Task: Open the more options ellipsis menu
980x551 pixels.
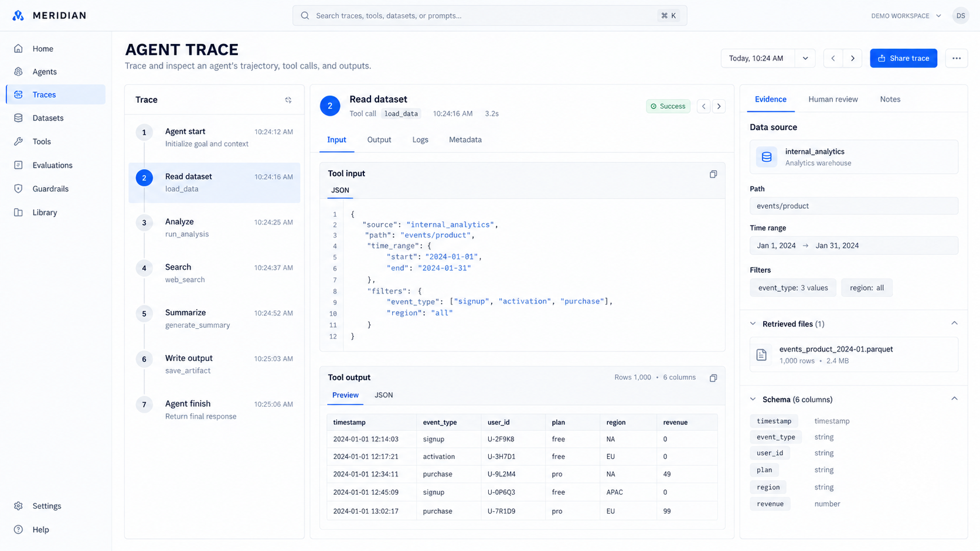Action: (x=957, y=58)
